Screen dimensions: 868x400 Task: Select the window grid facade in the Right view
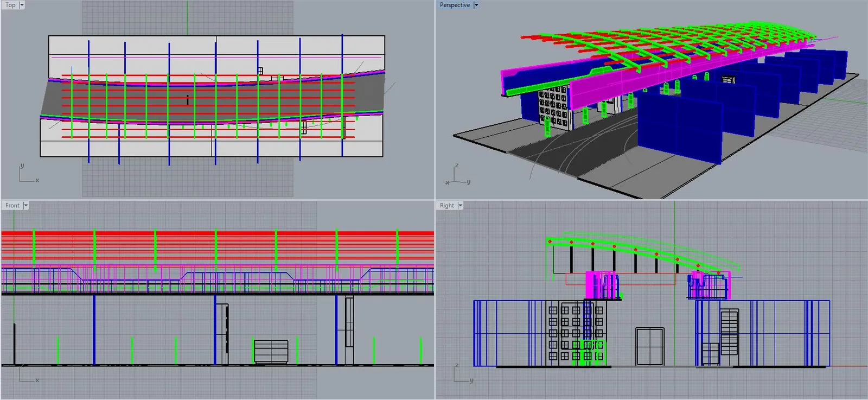[x=575, y=333]
